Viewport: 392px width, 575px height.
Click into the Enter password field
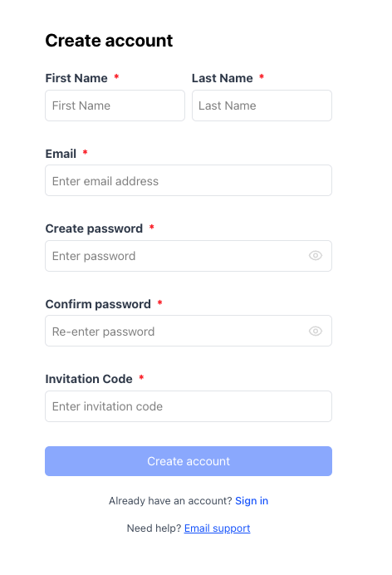pos(189,256)
